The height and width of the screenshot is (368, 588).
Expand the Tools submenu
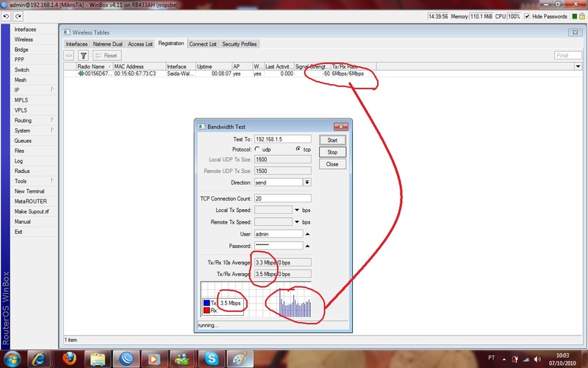pos(52,180)
